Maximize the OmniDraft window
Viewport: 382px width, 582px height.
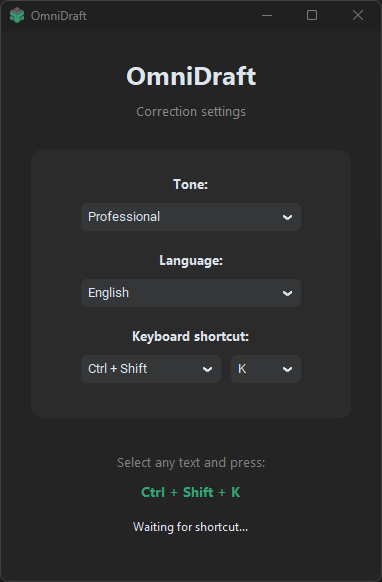[x=312, y=16]
